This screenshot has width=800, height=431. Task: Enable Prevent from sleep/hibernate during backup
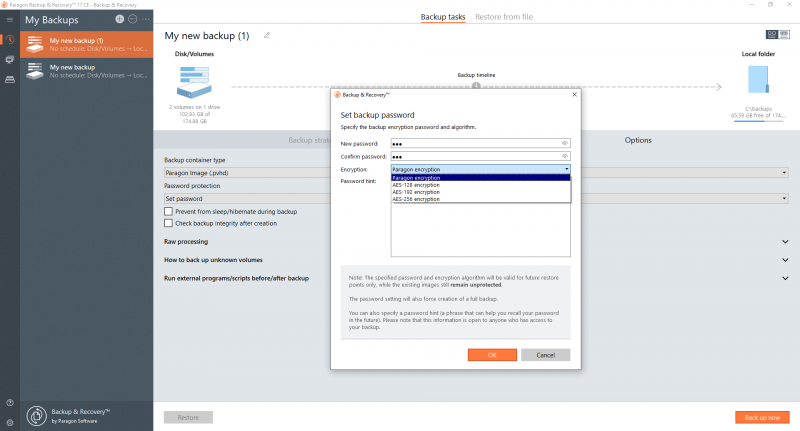[168, 211]
